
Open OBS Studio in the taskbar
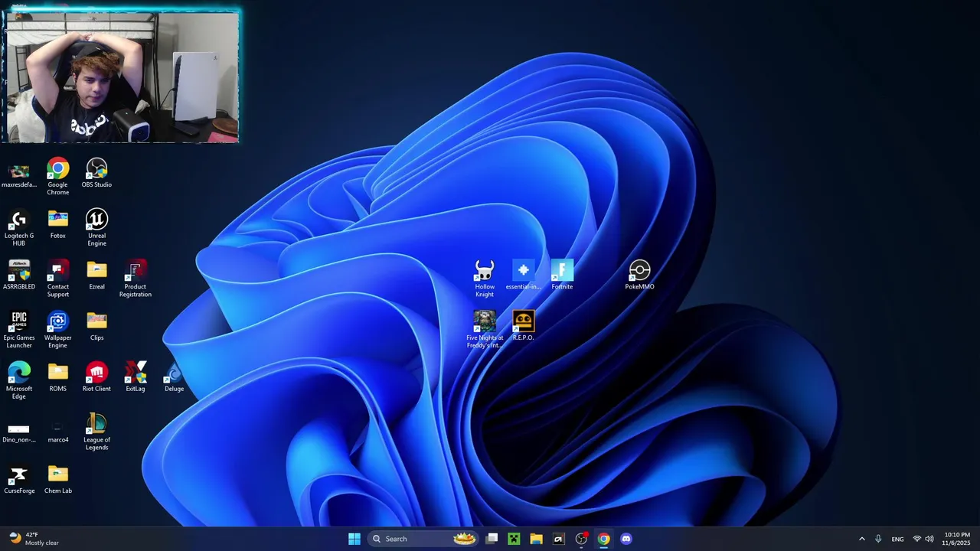point(581,539)
